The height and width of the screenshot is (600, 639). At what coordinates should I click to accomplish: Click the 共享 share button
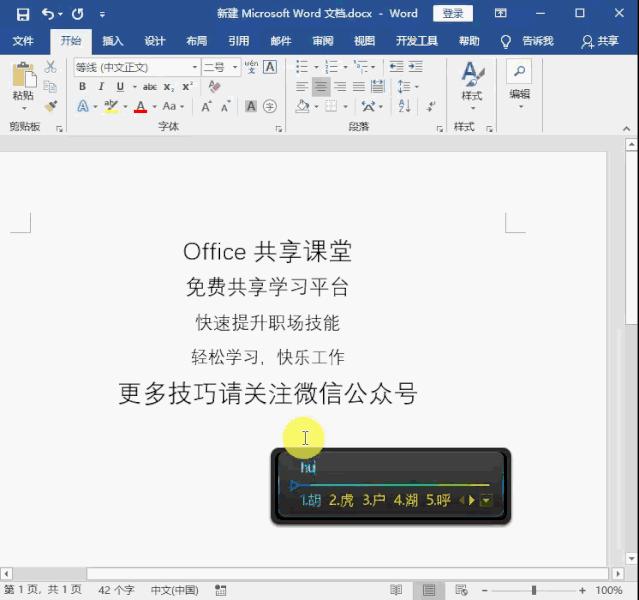tap(600, 41)
